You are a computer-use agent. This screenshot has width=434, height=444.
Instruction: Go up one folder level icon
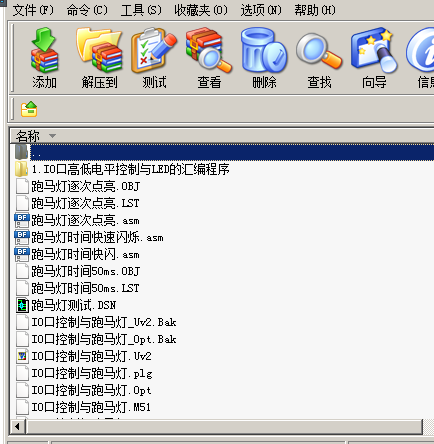(x=29, y=109)
